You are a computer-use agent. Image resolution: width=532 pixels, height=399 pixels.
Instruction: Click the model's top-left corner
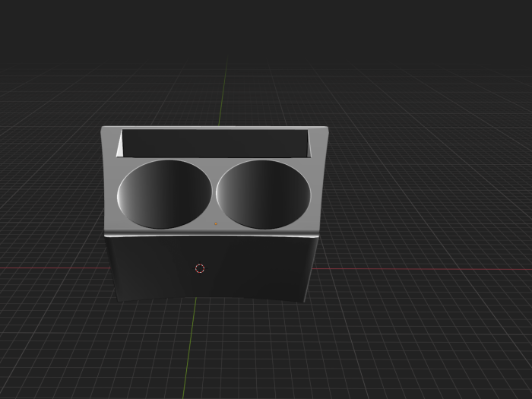[104, 130]
